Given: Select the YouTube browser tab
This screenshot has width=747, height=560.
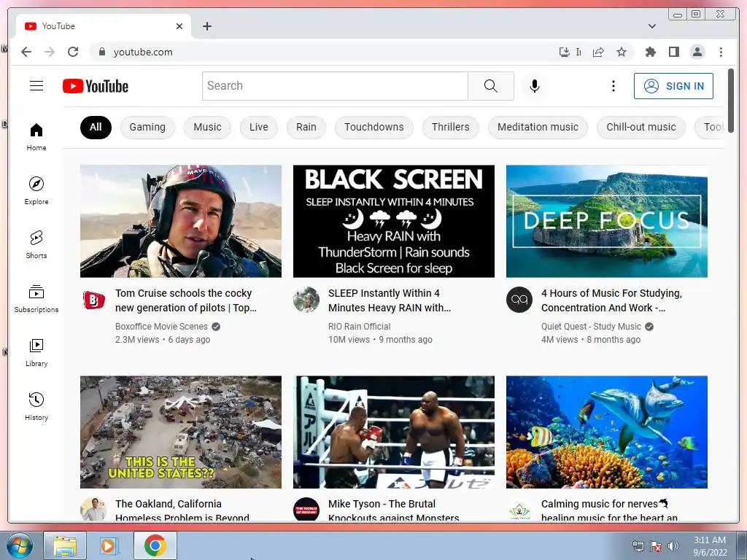Looking at the screenshot, I should (x=104, y=26).
